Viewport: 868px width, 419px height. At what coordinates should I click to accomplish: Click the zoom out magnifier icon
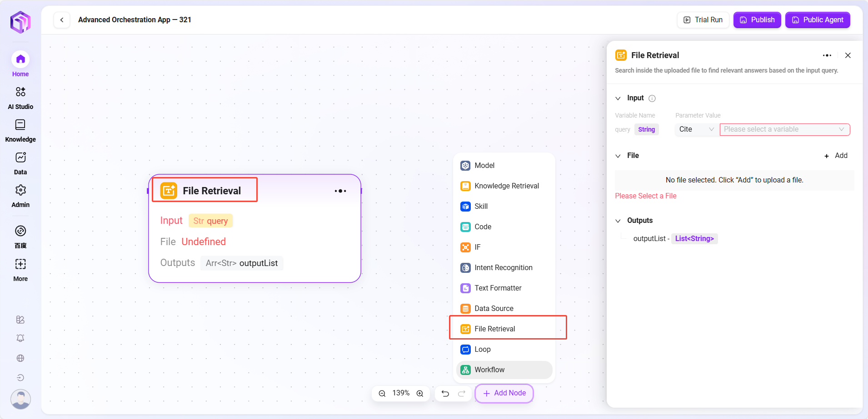(382, 394)
